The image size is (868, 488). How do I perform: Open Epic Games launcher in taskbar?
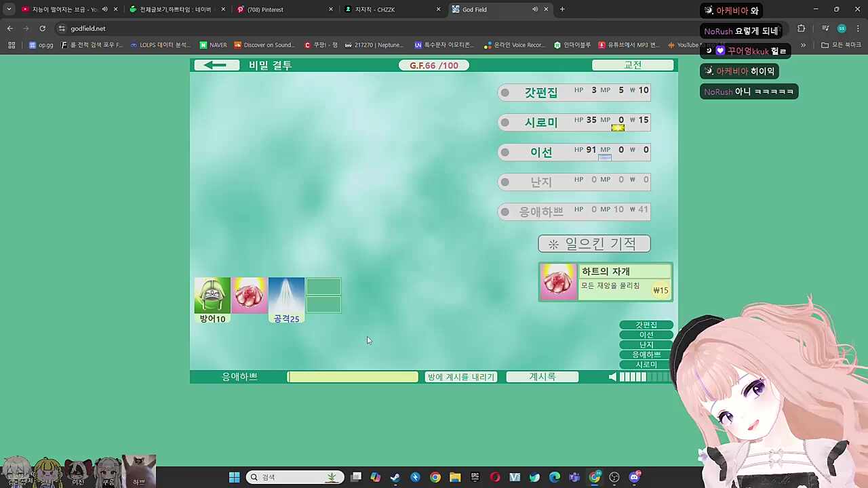pyautogui.click(x=475, y=477)
